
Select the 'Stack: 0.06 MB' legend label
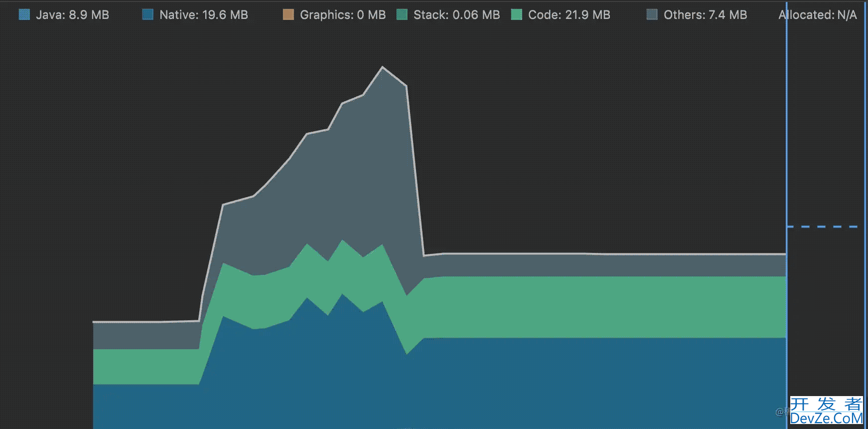tap(456, 15)
